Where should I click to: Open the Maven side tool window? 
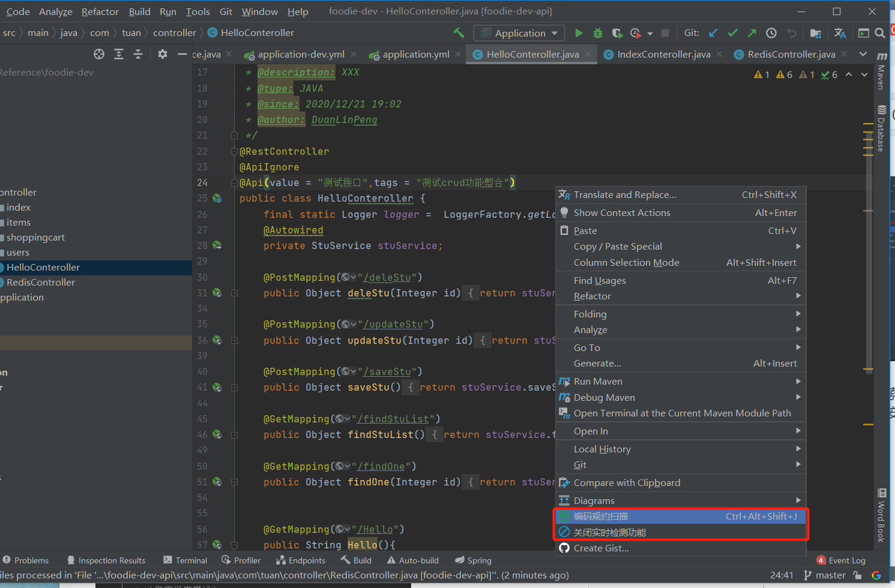point(882,71)
